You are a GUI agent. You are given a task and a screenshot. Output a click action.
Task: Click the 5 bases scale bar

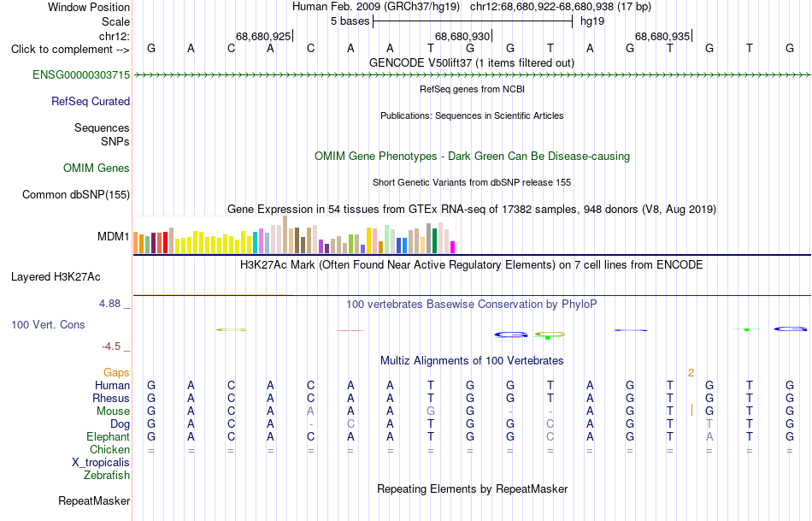(473, 21)
